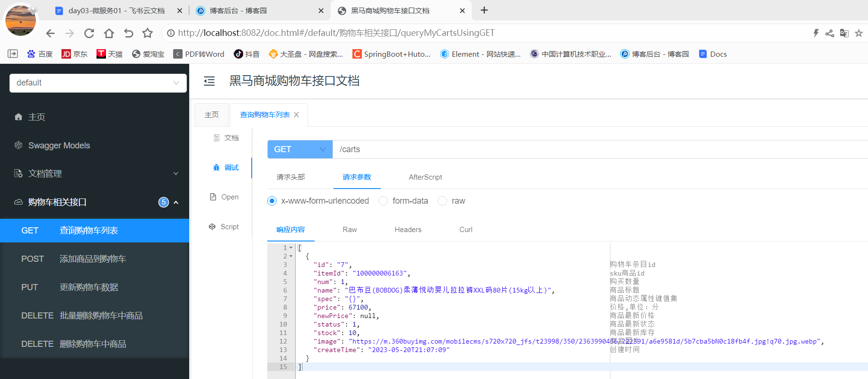Select the raw radio option

442,201
